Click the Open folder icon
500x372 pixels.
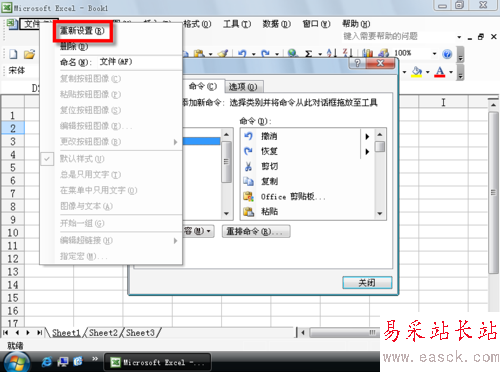click(29, 54)
